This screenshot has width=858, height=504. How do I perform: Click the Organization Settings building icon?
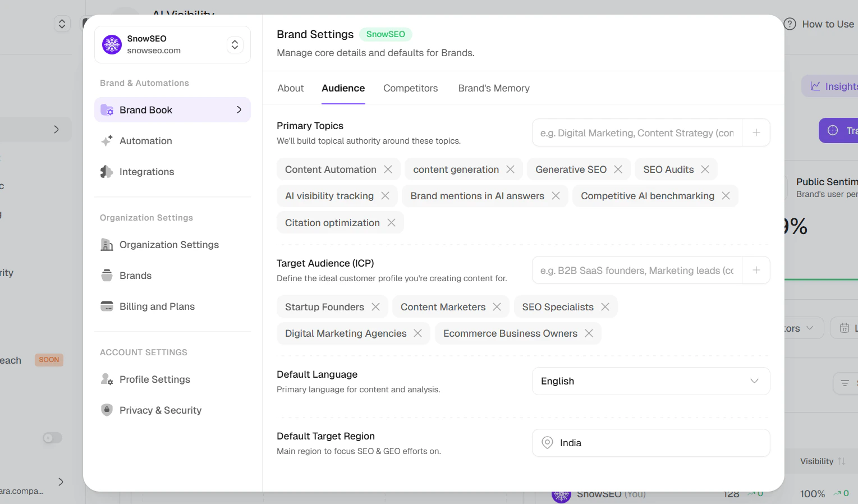[x=107, y=244]
